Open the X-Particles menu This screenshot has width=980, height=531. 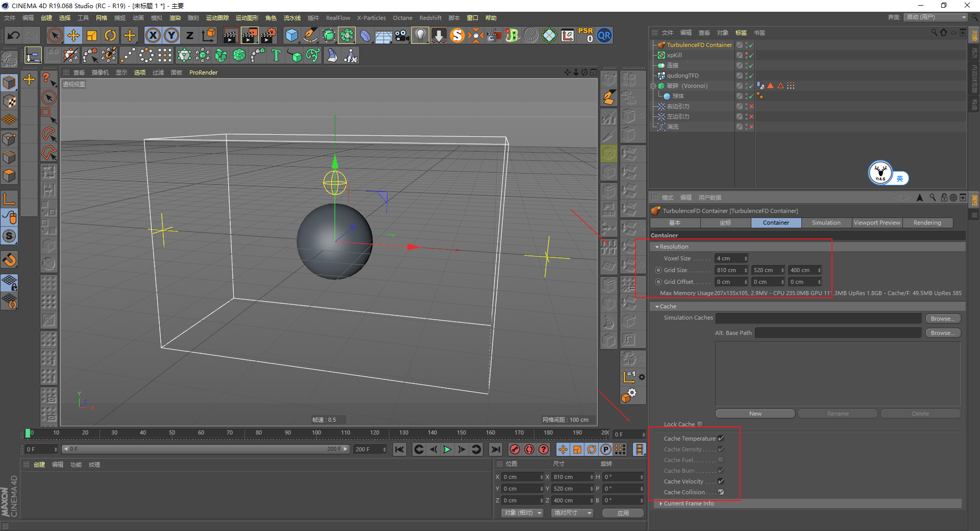tap(371, 18)
